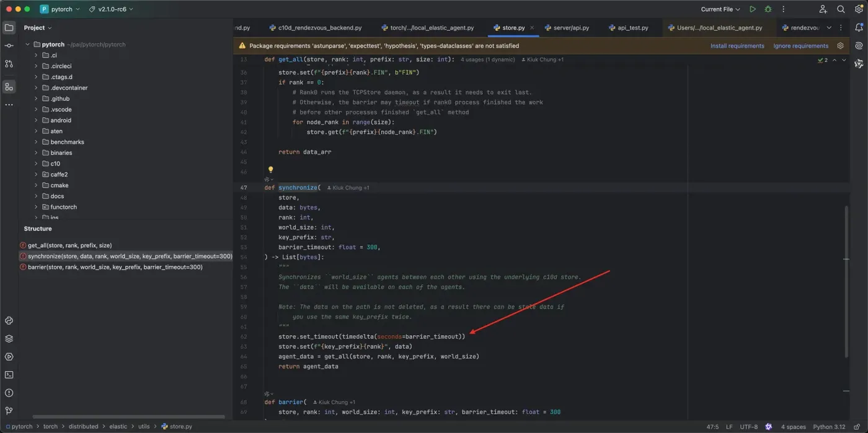Click the 47:5 caret position indicator
Viewport: 868px width, 433px height.
pyautogui.click(x=713, y=426)
